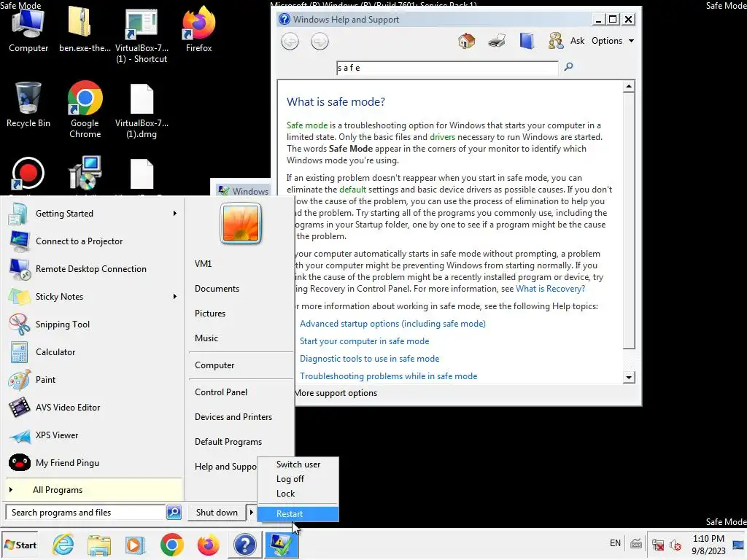This screenshot has height=560, width=747.
Task: Open Advanced startup options link
Action: pyautogui.click(x=392, y=324)
